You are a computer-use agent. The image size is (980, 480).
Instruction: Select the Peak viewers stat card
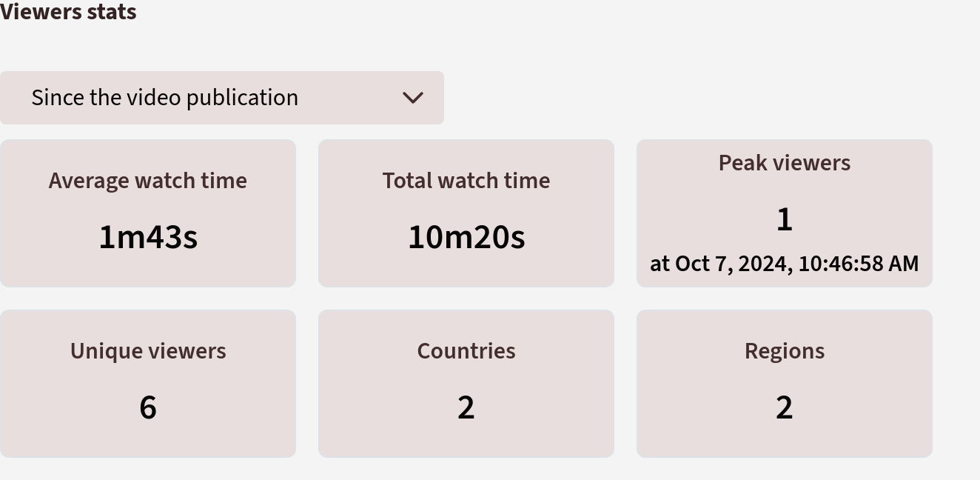point(785,213)
